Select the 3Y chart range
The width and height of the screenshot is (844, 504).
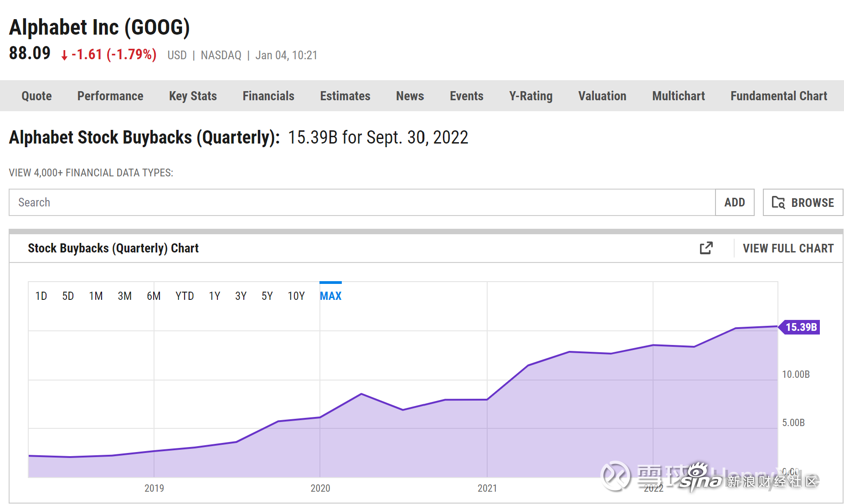click(241, 296)
